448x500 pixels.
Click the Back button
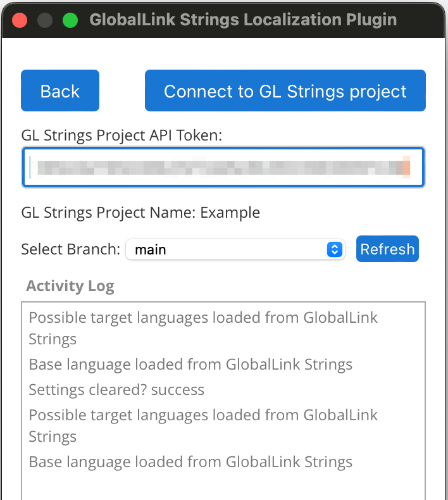pos(60,91)
